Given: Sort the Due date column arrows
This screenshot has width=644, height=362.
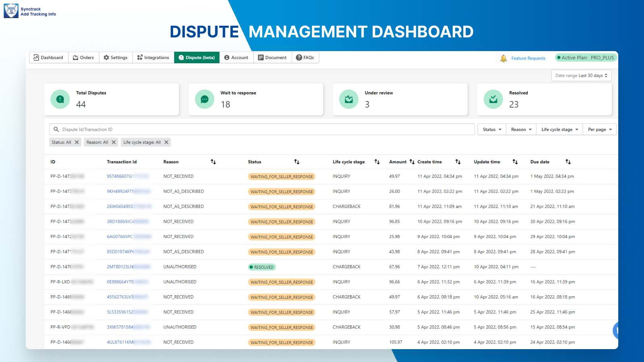Looking at the screenshot, I should tap(568, 162).
